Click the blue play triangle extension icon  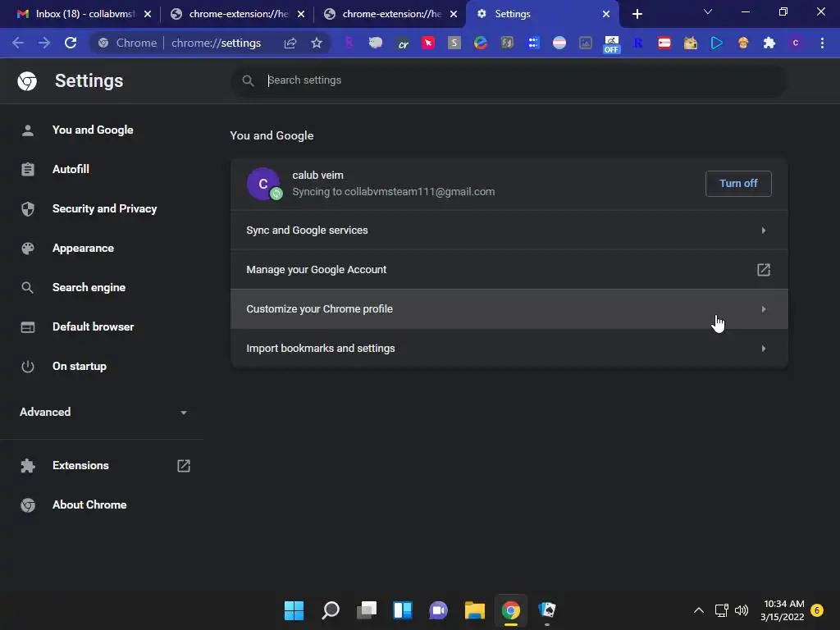(x=716, y=43)
